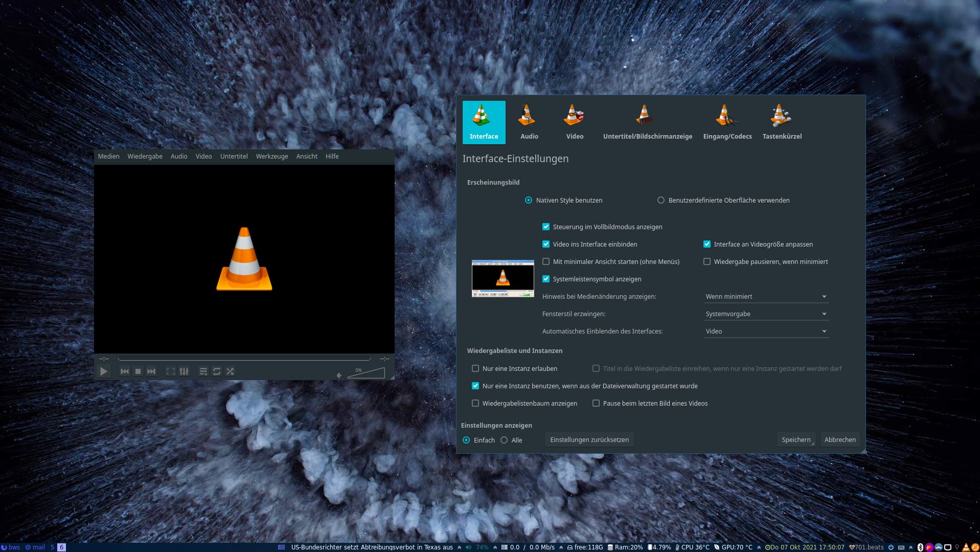Click the VLC cone system tray icon
980x552 pixels.
(966, 547)
